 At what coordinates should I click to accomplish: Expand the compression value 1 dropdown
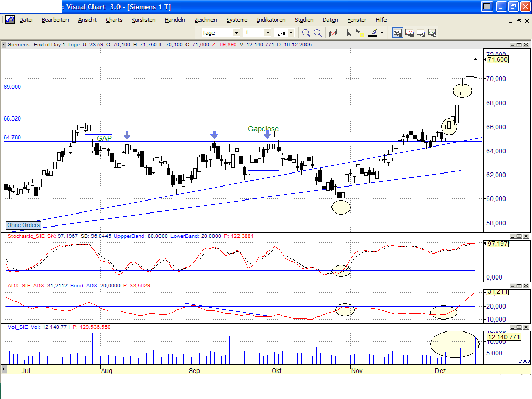click(x=268, y=32)
